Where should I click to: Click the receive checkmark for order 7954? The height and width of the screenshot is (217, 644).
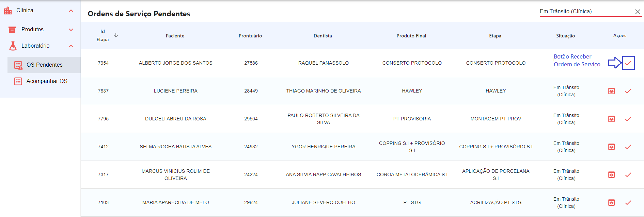(628, 63)
